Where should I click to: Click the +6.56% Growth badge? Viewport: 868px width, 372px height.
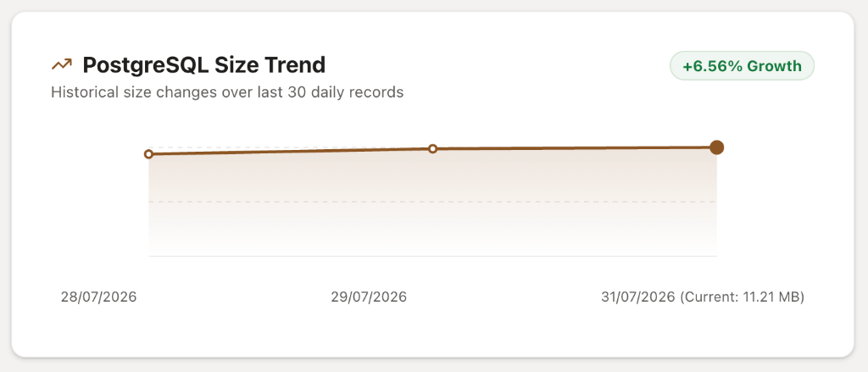pos(742,66)
